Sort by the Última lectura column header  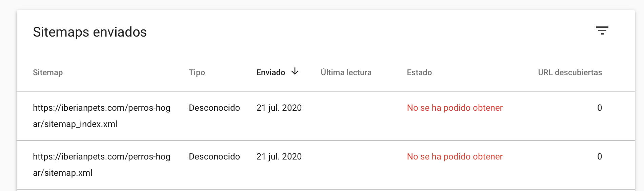click(346, 72)
